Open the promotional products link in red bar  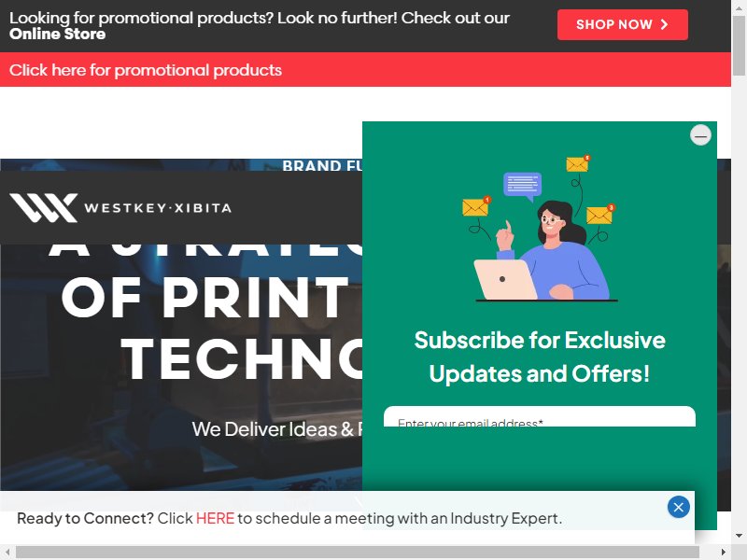(x=146, y=70)
